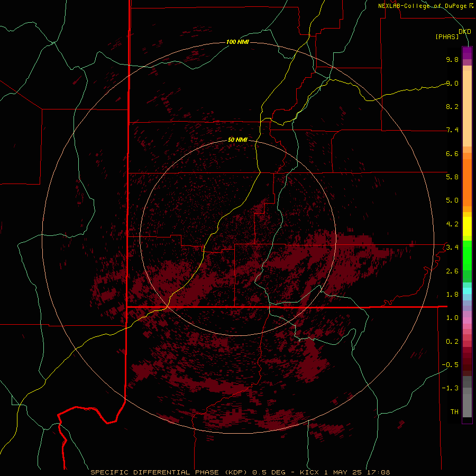Pick the dark red segment of the color bar

(x=467, y=361)
